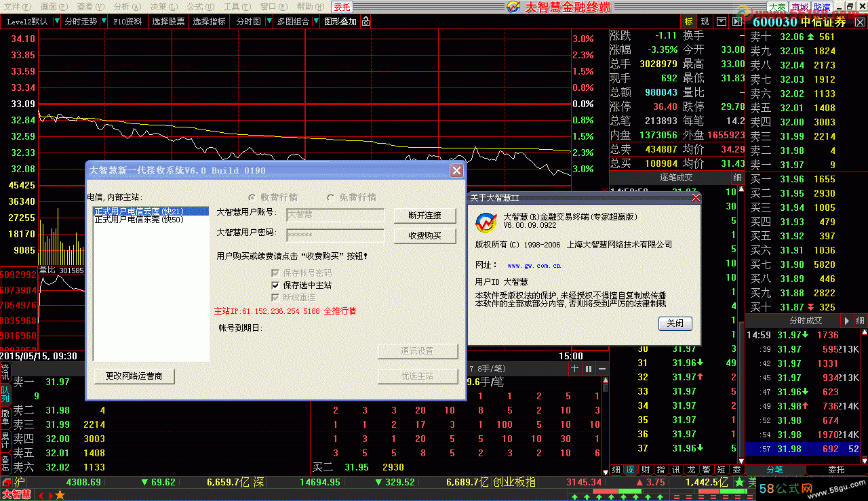
Task: Click the 选择指标 toolbar button
Action: tap(209, 22)
